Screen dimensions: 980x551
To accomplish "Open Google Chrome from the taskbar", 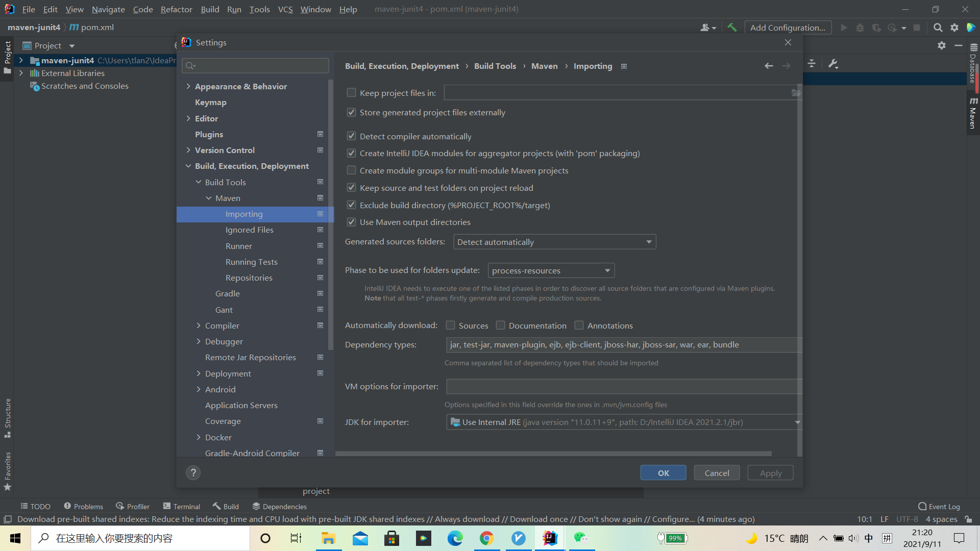I will pos(486,538).
